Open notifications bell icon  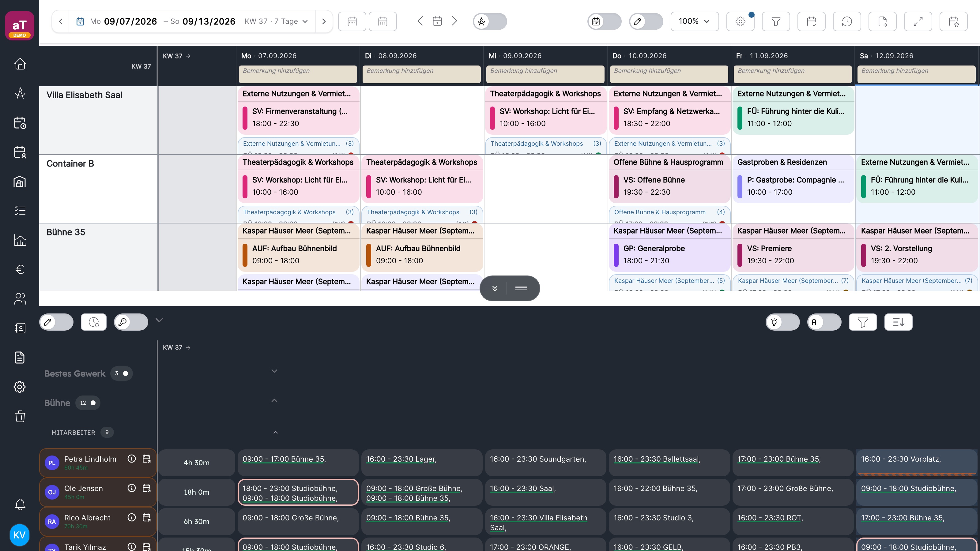(20, 504)
